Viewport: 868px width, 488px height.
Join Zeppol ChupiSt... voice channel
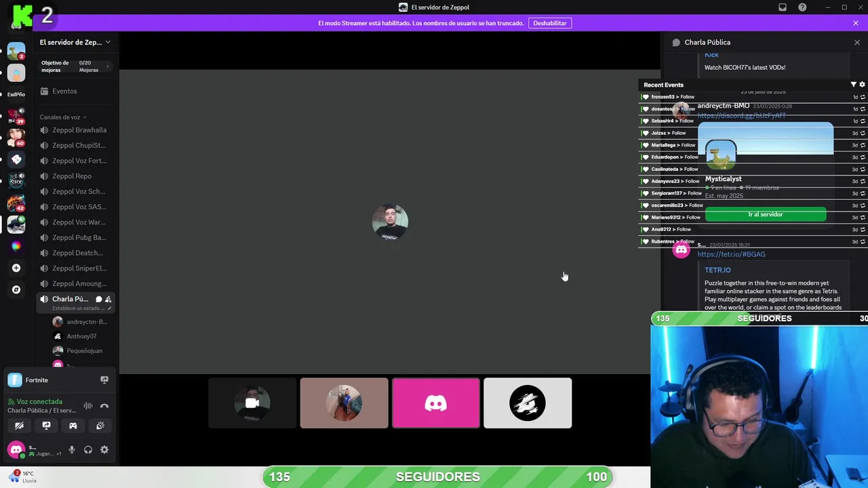click(76, 145)
